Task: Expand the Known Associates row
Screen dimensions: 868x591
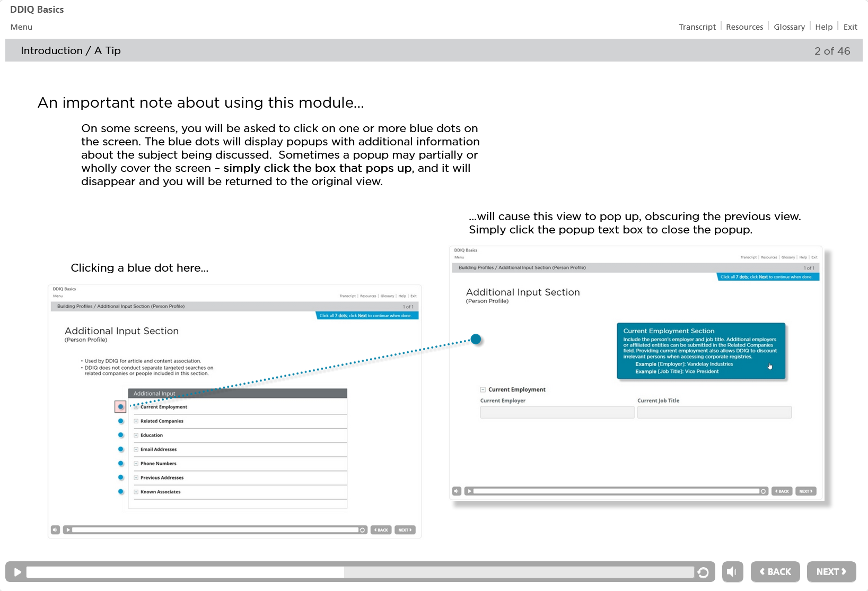Action: [x=136, y=492]
